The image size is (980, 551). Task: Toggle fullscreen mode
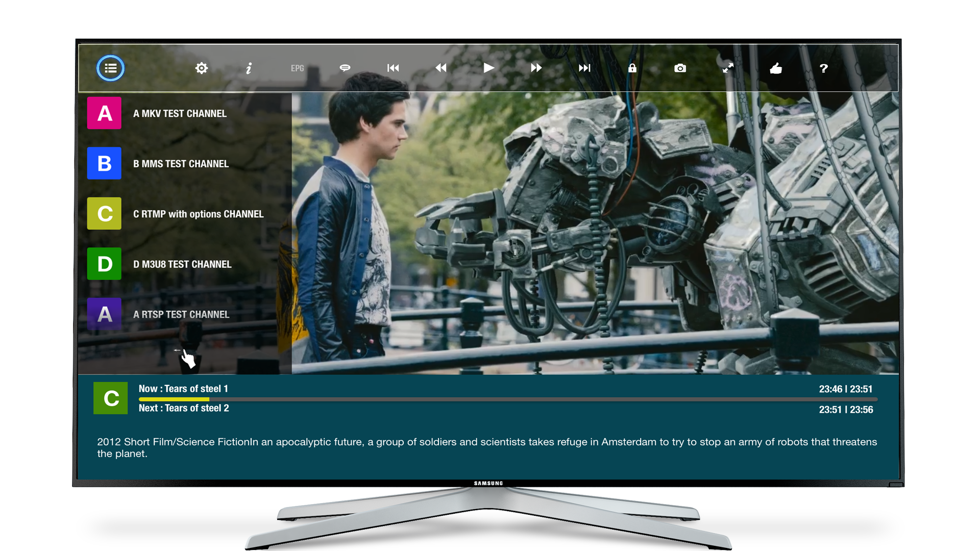coord(727,67)
